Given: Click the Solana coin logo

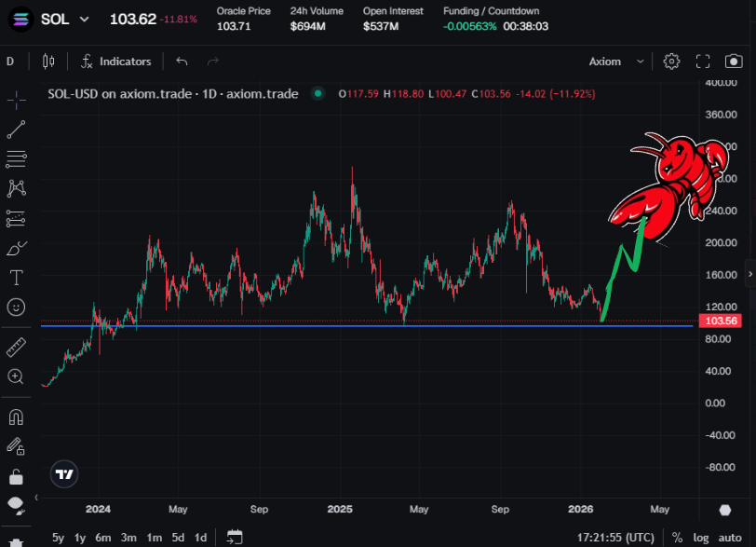Looking at the screenshot, I should (20, 20).
